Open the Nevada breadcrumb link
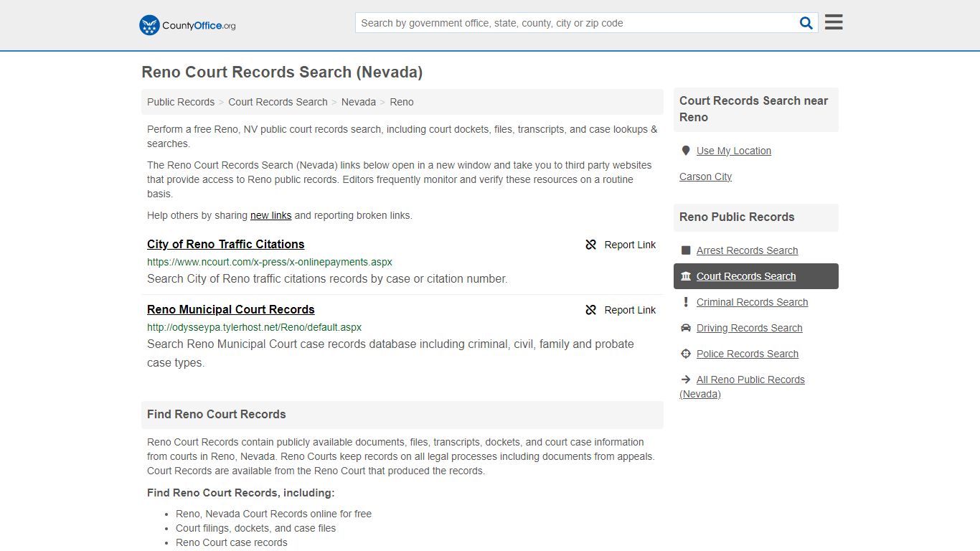980x551 pixels. click(359, 102)
